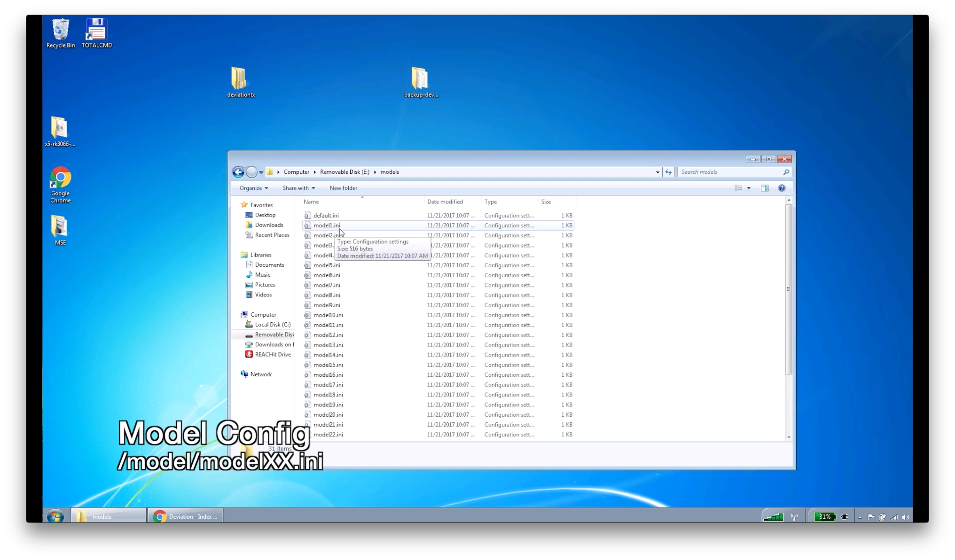The width and height of the screenshot is (955, 560).
Task: Open the Google Chrome desktop icon
Action: tap(60, 185)
